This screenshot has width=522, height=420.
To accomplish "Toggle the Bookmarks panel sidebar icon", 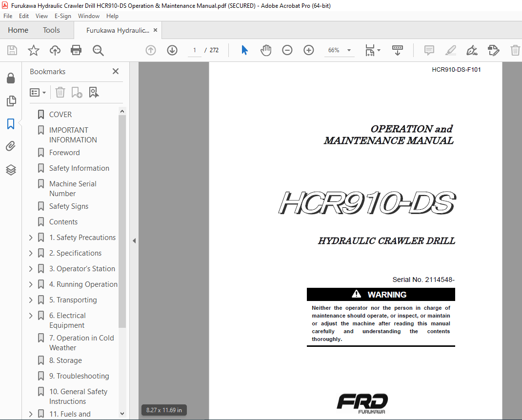I will coord(11,124).
